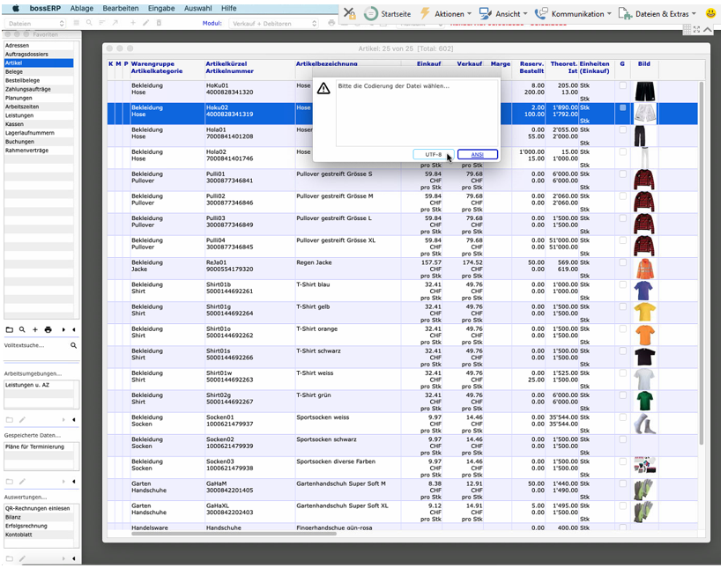Click the Volltextsuche magnifier icon
The height and width of the screenshot is (568, 728).
pyautogui.click(x=73, y=346)
